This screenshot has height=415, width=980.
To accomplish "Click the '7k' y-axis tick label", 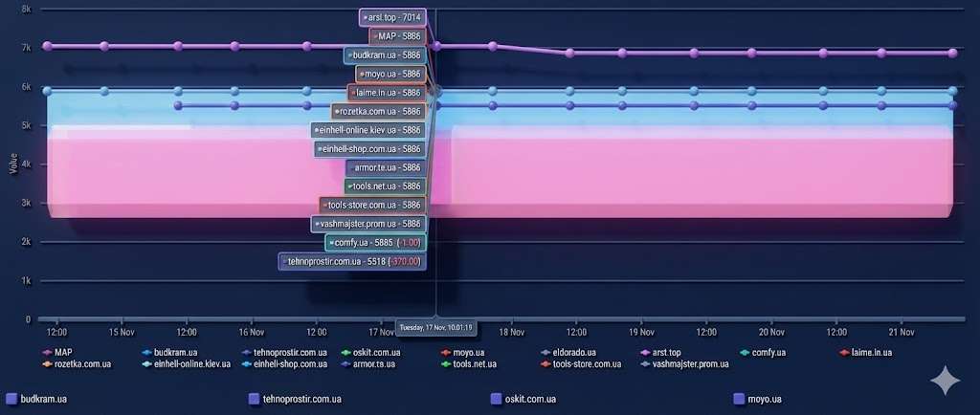I will [26, 48].
